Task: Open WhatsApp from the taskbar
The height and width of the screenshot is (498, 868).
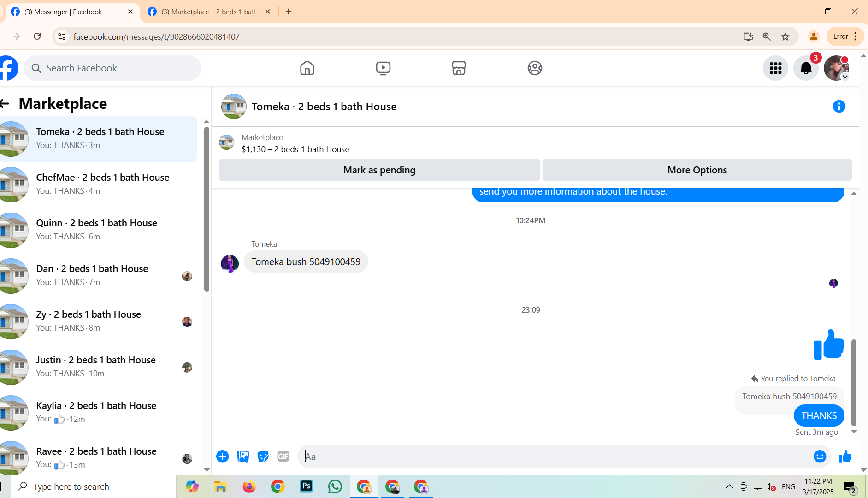Action: coord(335,486)
